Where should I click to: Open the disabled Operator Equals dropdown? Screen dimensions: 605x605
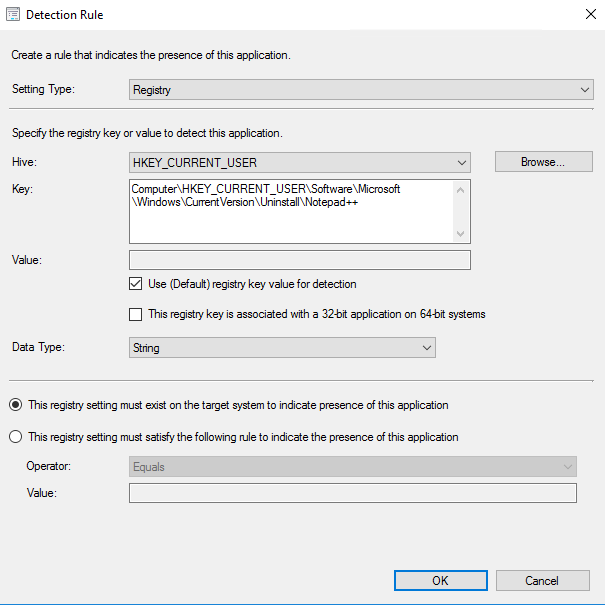coord(353,467)
